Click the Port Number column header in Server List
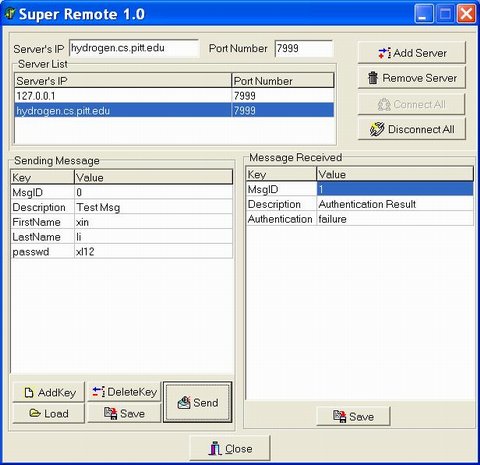 (283, 81)
